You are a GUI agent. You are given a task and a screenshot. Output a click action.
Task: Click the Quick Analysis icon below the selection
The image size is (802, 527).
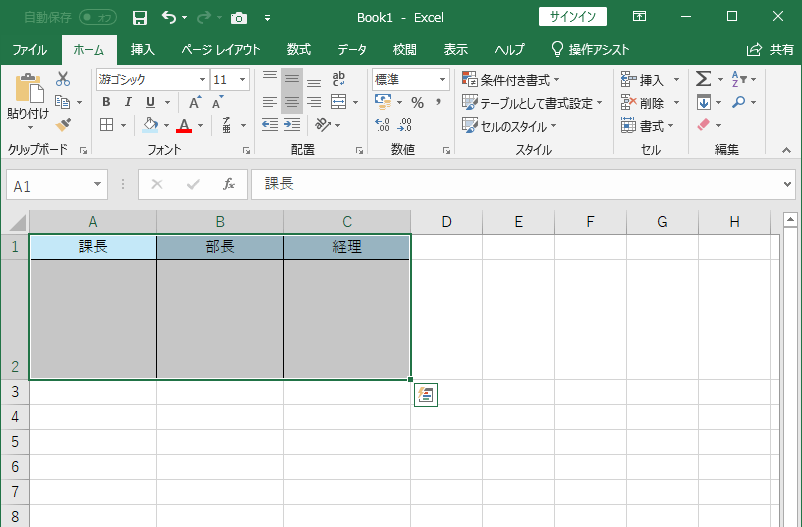pyautogui.click(x=426, y=395)
